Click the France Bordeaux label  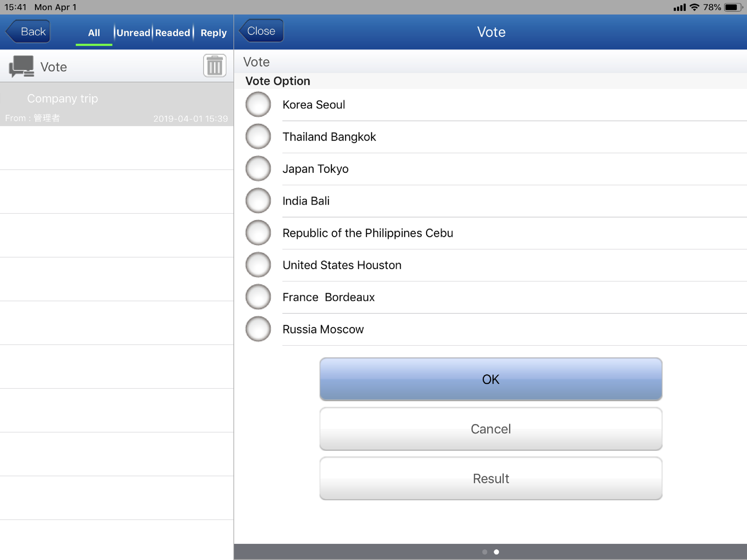tap(329, 297)
